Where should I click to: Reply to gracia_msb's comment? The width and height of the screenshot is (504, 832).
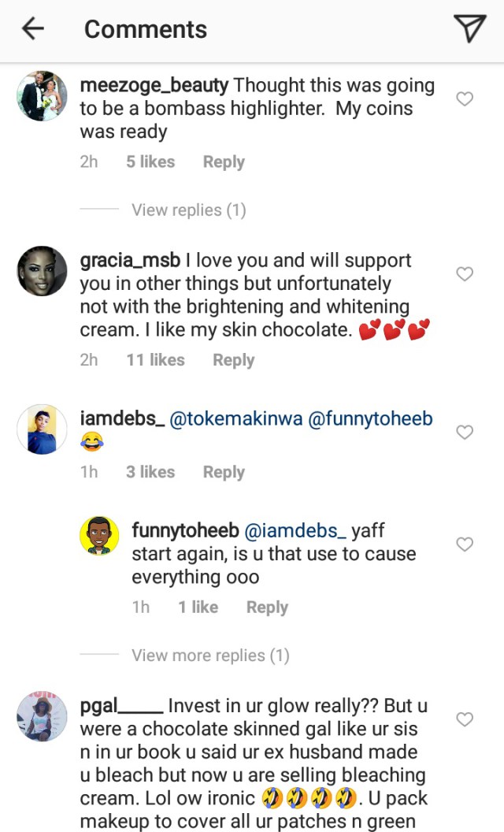pyautogui.click(x=233, y=360)
